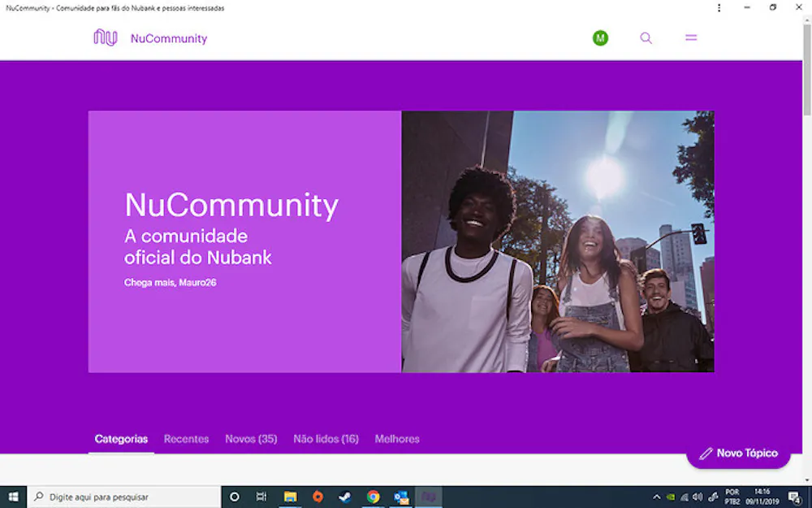Screen dimensions: 812x508
Task: Open Task View on the taskbar
Action: tap(261, 497)
